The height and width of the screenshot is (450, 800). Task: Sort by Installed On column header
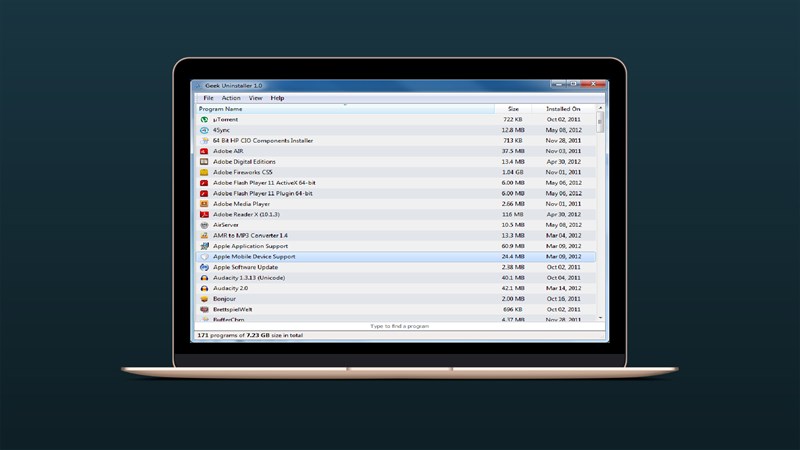coord(563,109)
